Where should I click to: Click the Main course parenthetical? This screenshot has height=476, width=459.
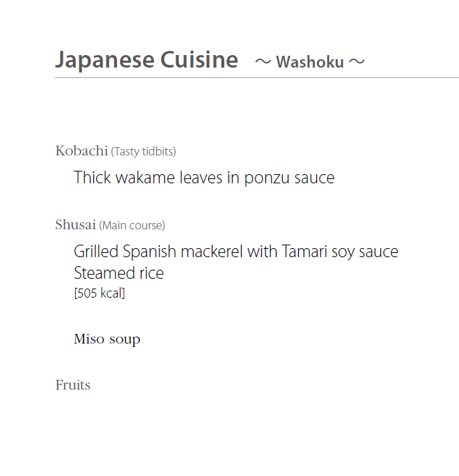(x=132, y=225)
